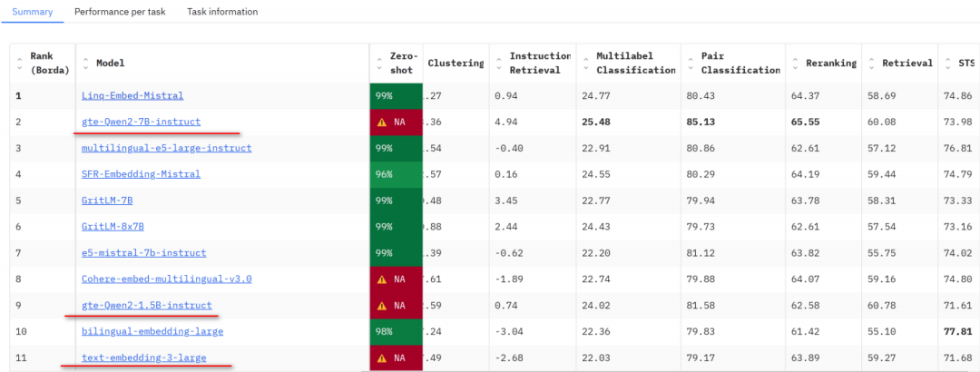Click the 4.94 Instruction Retrieval value

(506, 122)
